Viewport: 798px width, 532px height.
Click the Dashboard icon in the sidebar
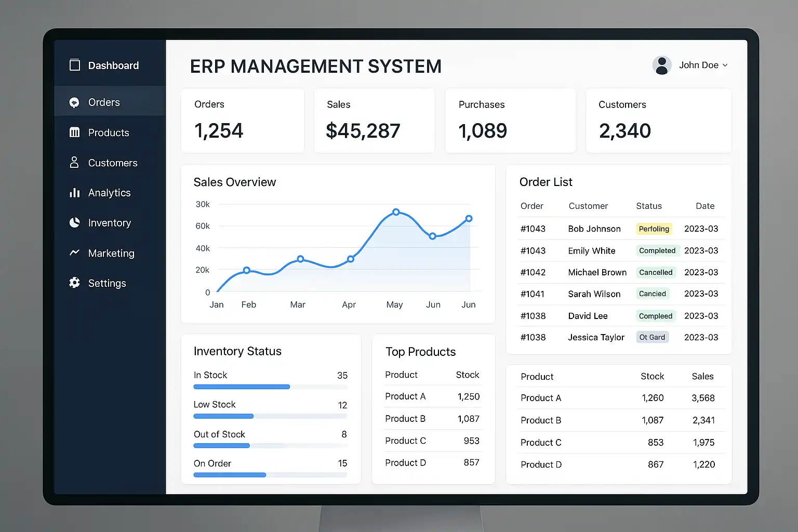(75, 65)
